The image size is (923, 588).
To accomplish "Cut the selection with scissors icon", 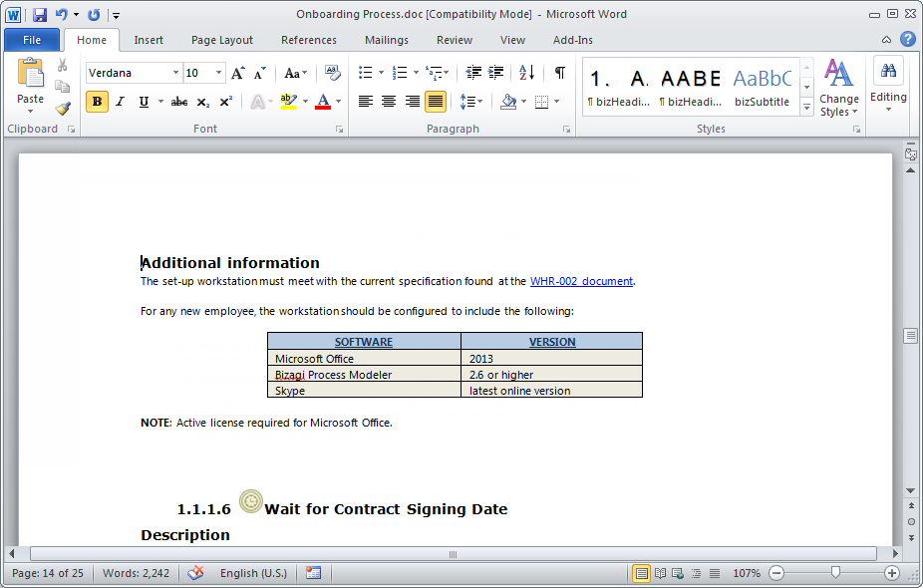I will coord(62,65).
